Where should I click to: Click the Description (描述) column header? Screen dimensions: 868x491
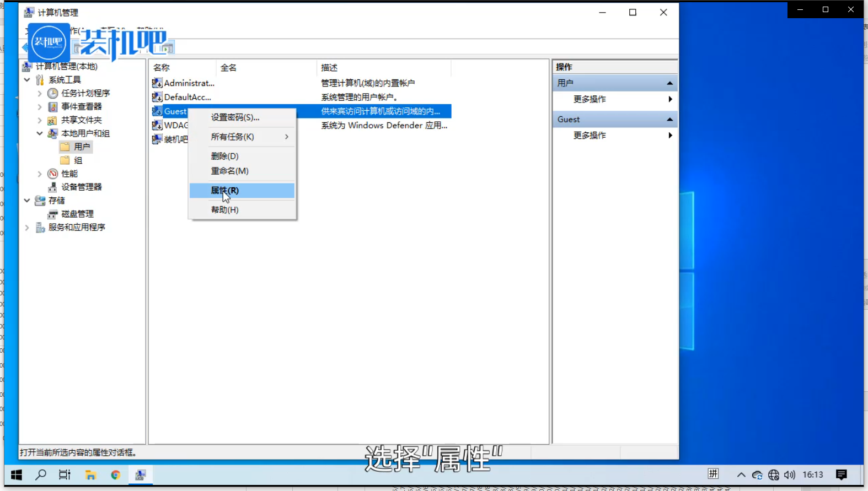click(329, 68)
